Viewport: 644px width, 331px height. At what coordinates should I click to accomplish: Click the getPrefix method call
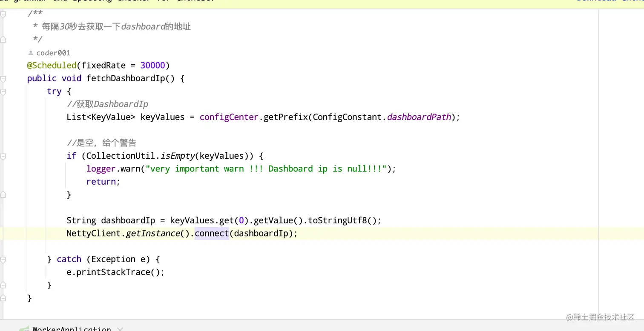click(x=286, y=117)
